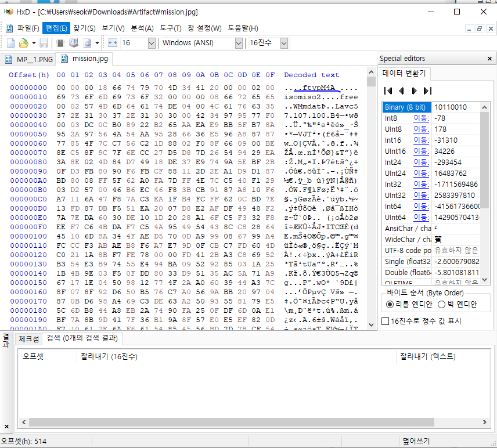Click the New file toolbar icon
Image resolution: width=497 pixels, height=448 pixels.
coord(10,43)
